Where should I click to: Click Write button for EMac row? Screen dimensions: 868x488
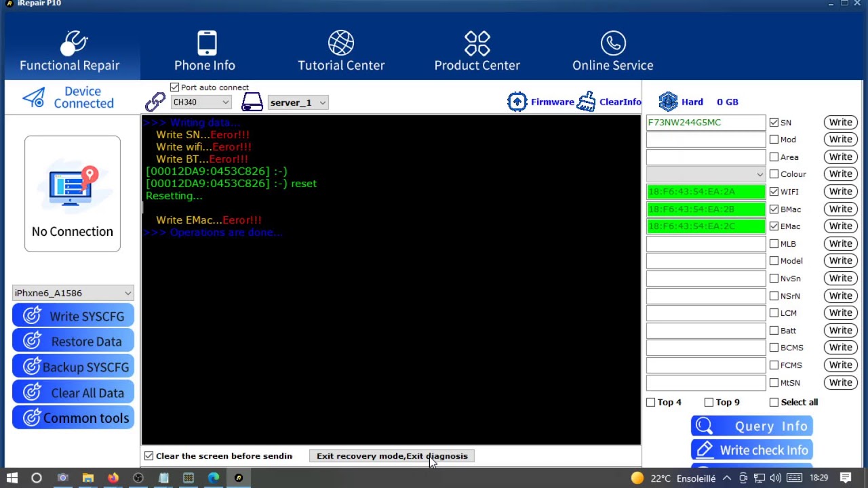pyautogui.click(x=840, y=226)
